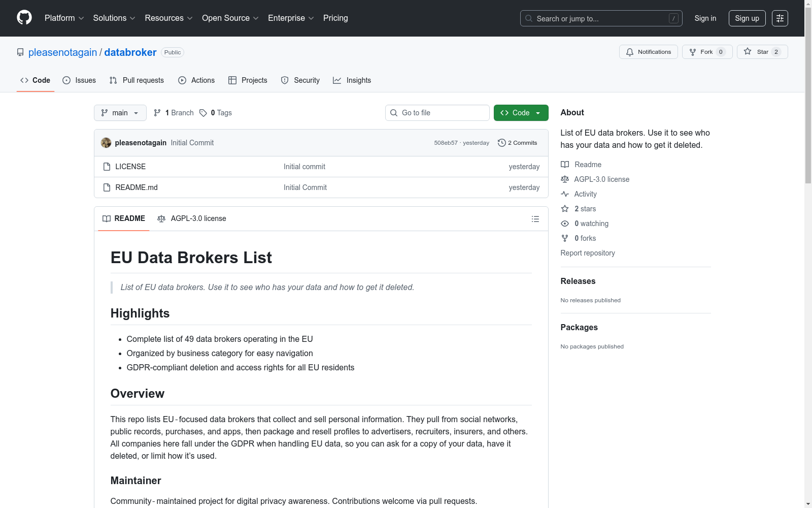The image size is (812, 508).
Task: Open the pleasenotagain owner profile link
Action: click(x=62, y=52)
